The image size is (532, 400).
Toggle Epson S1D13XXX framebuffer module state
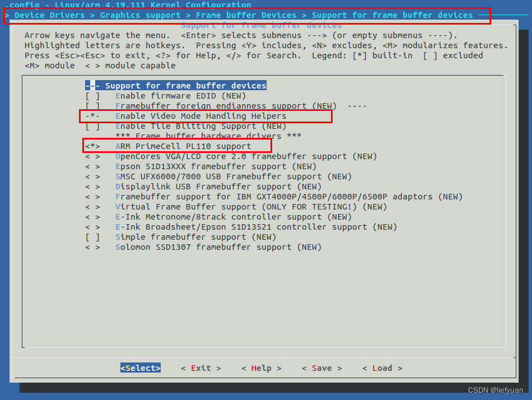coord(92,167)
